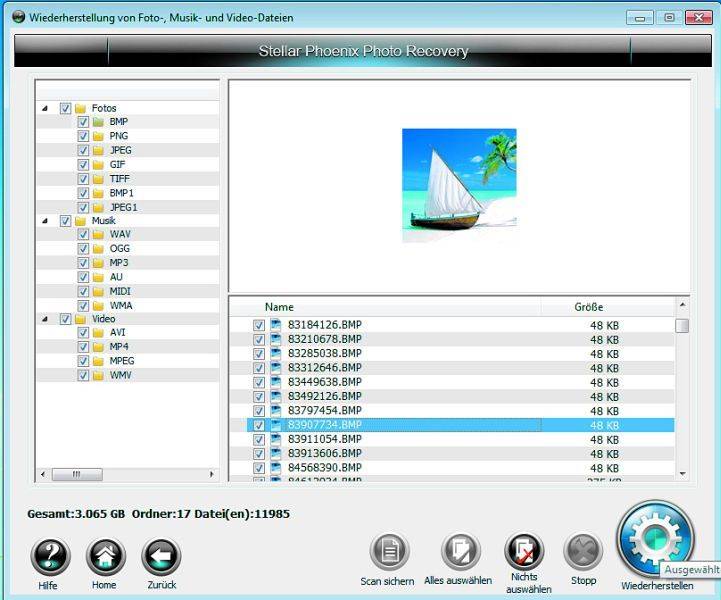This screenshot has height=600, width=721.
Task: Click the file icon of 83285038.BMP
Action: click(x=275, y=354)
